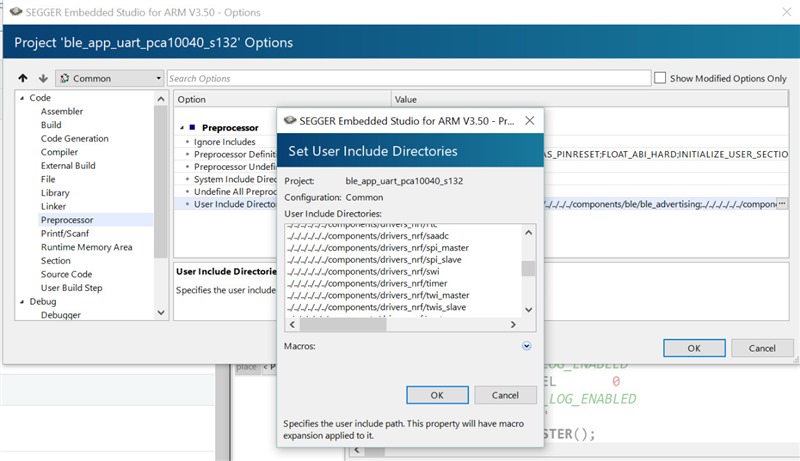Select the Preprocessor Definitions option row
The image size is (800, 461).
[x=235, y=154]
